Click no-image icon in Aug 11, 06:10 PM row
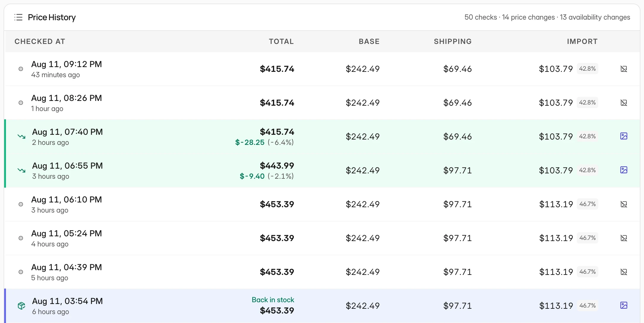Screen dimensions: 644x323 [624, 204]
